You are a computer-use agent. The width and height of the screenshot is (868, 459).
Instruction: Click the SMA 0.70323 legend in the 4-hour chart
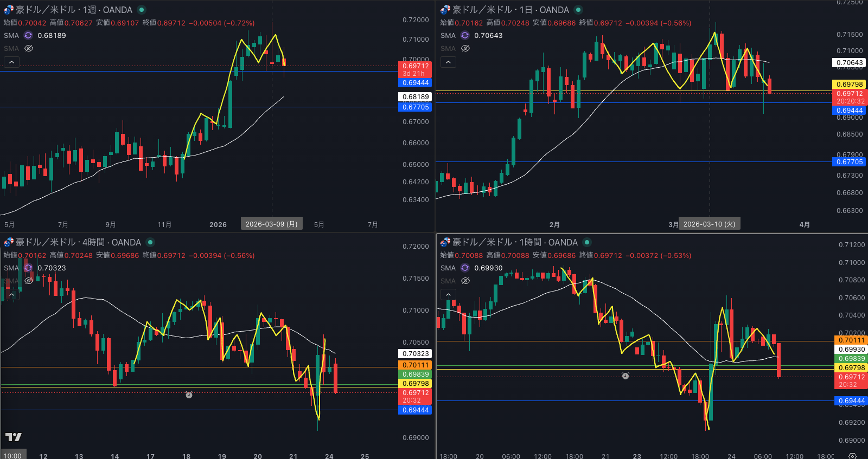click(x=51, y=268)
